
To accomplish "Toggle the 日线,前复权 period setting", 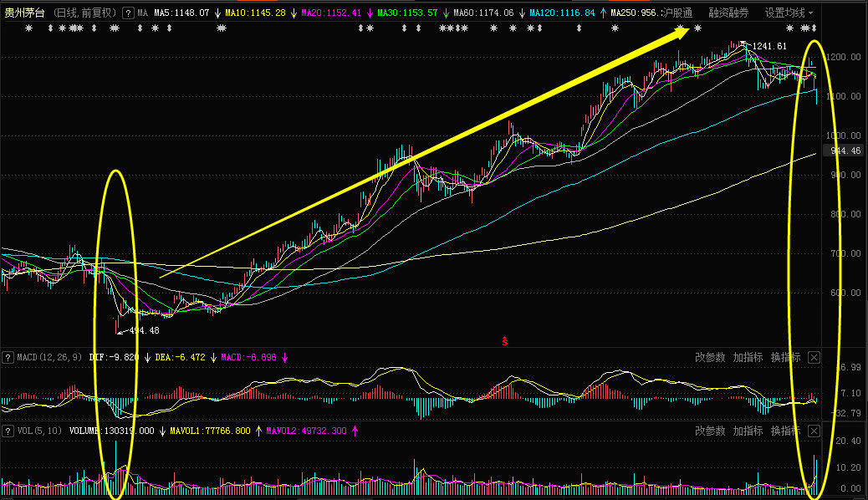I will tap(86, 13).
